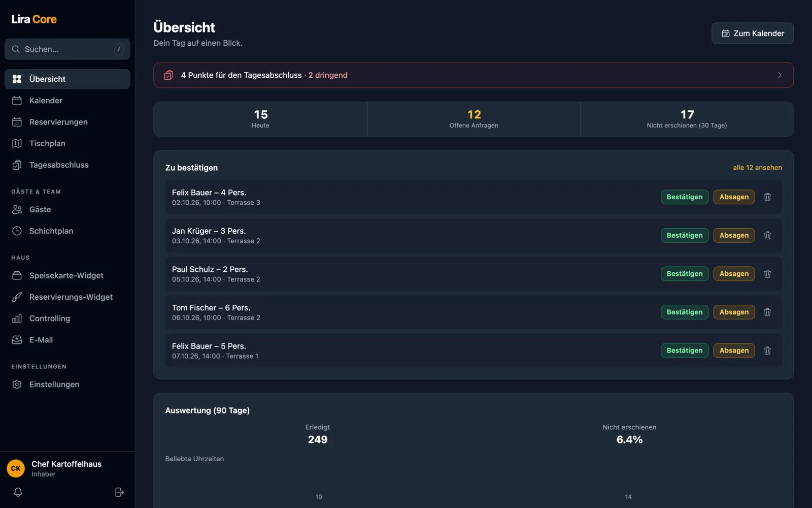
Task: Open Controlling in sidebar
Action: pyautogui.click(x=67, y=319)
